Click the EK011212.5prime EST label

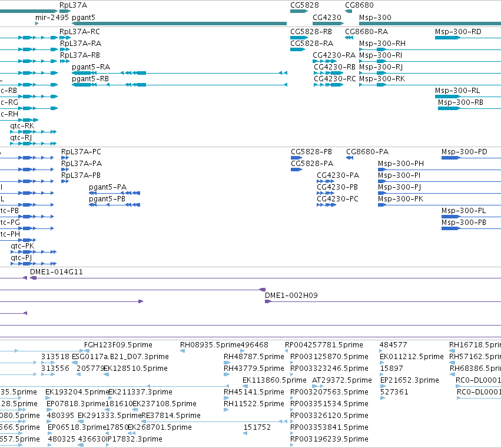pyautogui.click(x=412, y=357)
